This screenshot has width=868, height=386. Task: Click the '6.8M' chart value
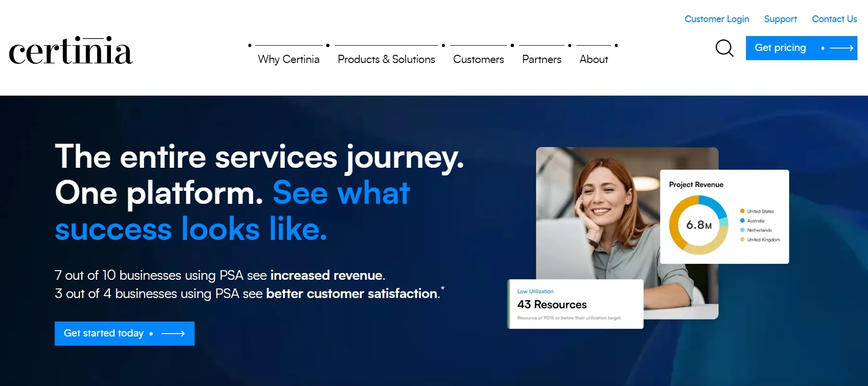(x=699, y=225)
